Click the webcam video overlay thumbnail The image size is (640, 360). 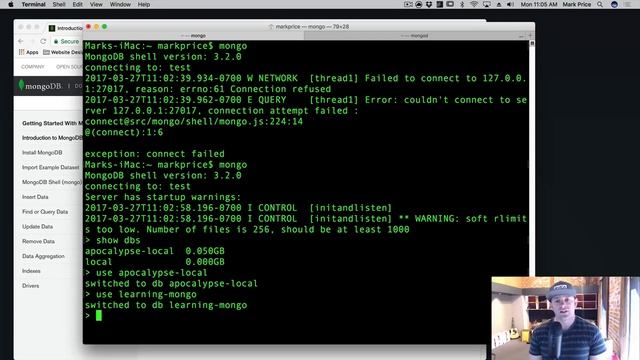tap(566, 318)
